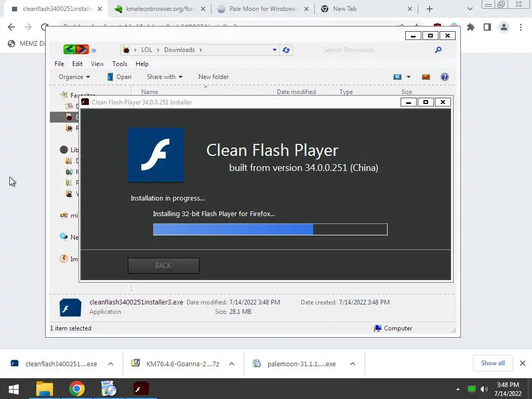This screenshot has height=399, width=532.
Task: Click the change view icon in Explorer toolbar
Action: [397, 77]
